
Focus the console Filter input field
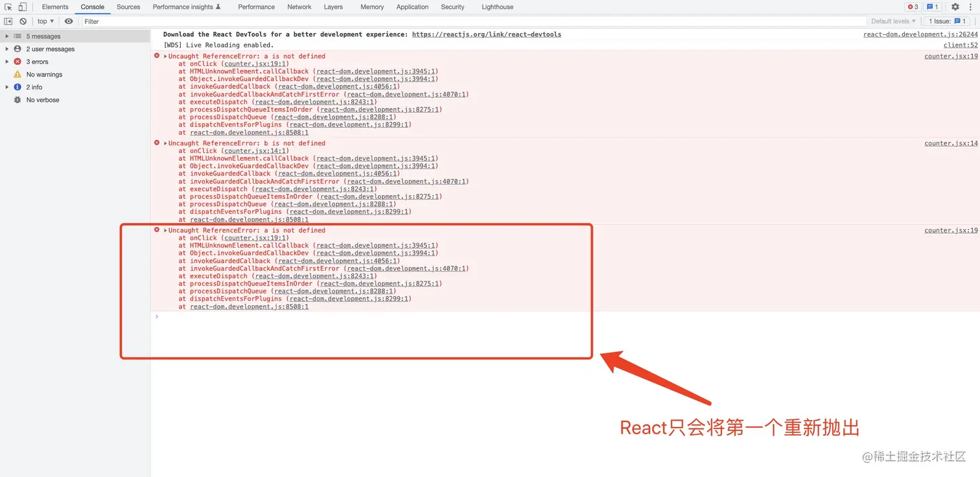(473, 21)
